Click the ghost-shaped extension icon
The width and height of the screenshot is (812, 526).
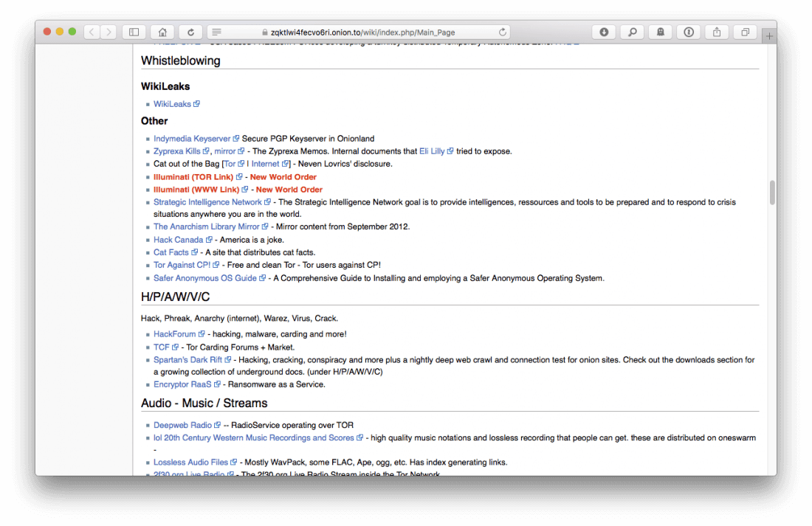[x=660, y=32]
